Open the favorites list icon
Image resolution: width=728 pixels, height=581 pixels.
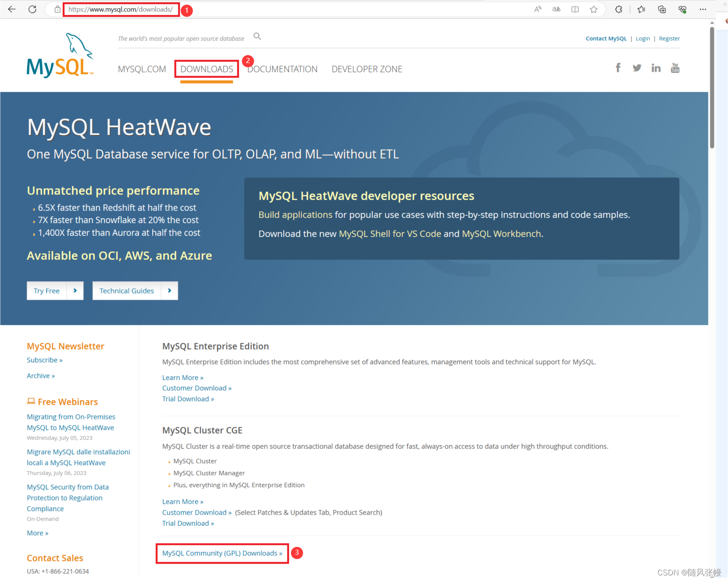(x=641, y=9)
